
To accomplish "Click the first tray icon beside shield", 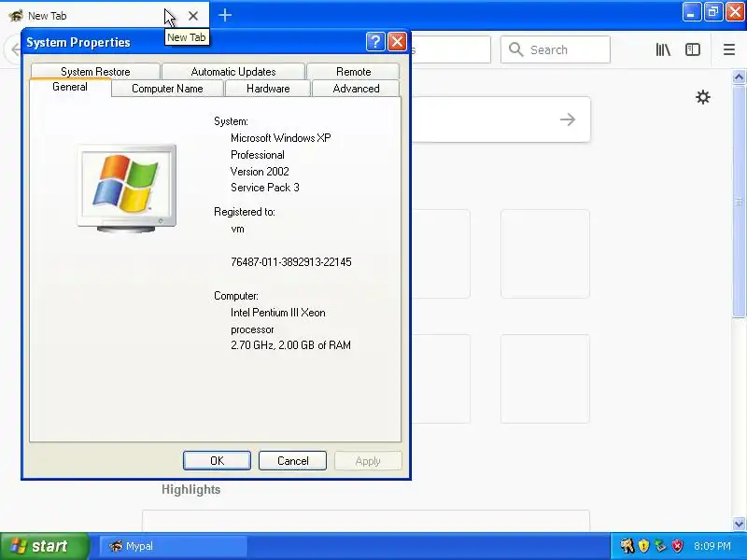I will [x=627, y=546].
